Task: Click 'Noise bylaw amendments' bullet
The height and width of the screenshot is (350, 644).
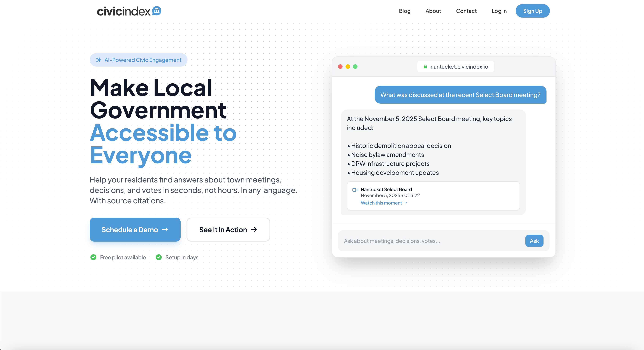Action: point(386,155)
